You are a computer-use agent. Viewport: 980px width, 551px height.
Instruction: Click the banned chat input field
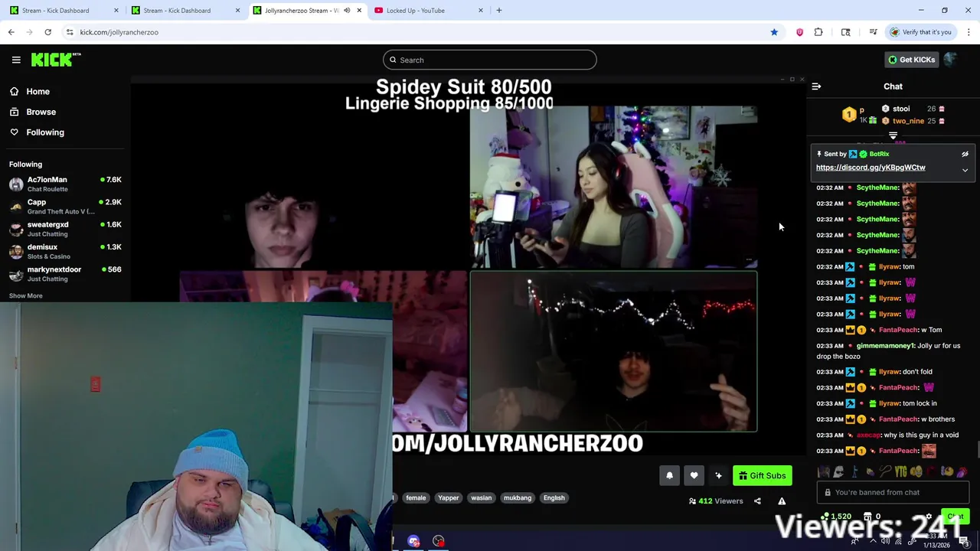(x=893, y=493)
